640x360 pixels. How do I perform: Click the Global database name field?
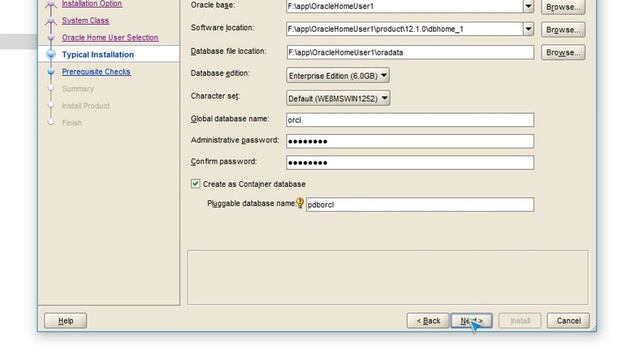pos(410,120)
